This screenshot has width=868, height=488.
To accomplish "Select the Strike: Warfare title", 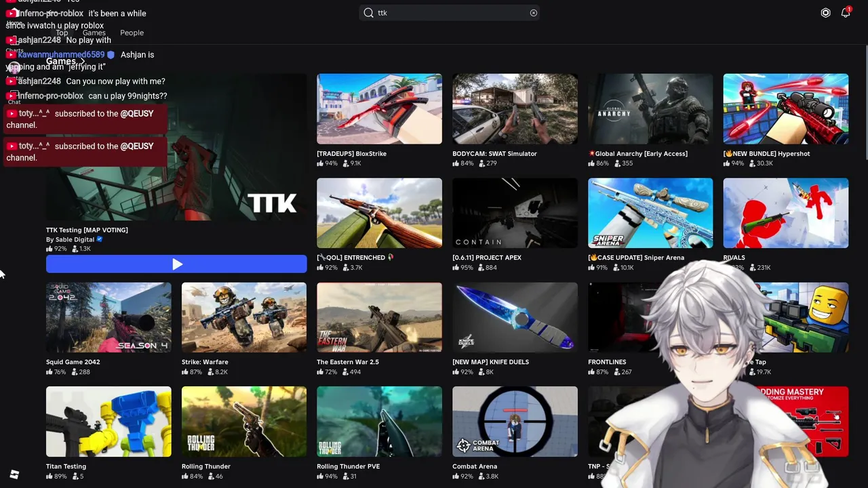I will click(x=205, y=362).
